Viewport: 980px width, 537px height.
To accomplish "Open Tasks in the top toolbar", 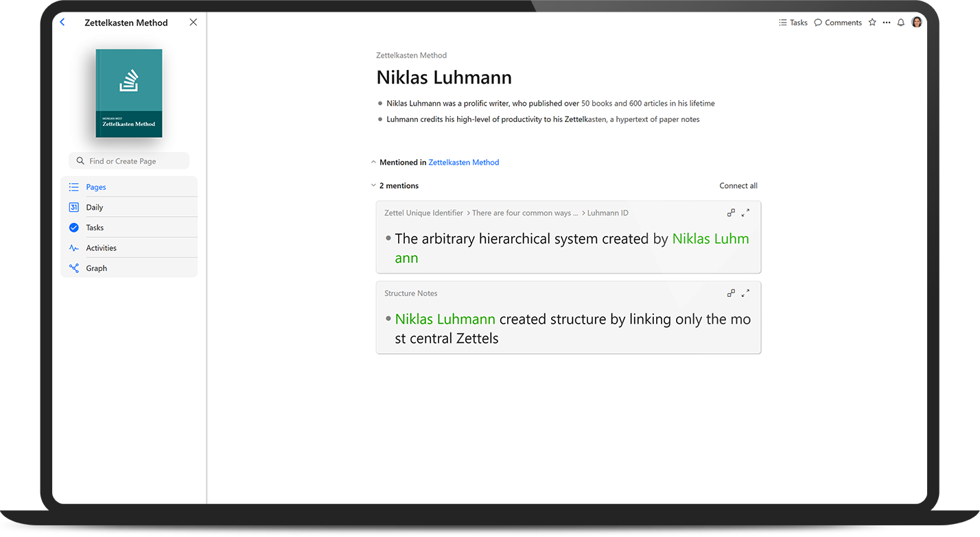I will [793, 23].
